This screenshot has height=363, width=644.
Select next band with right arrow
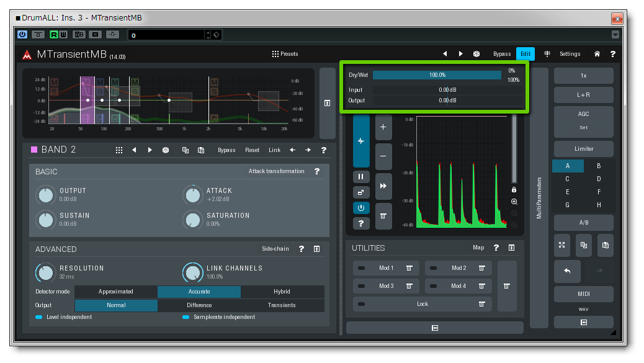pos(308,150)
